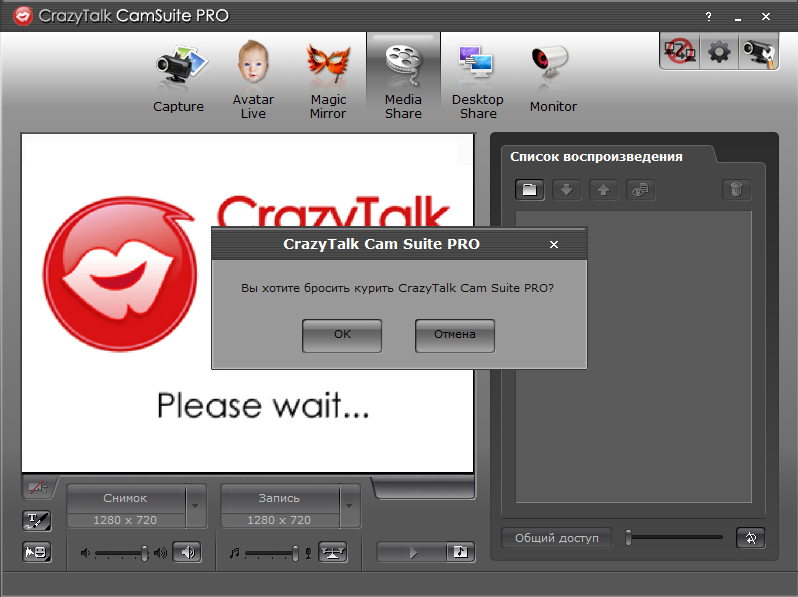
Task: Move playlist item down arrow
Action: pyautogui.click(x=566, y=190)
